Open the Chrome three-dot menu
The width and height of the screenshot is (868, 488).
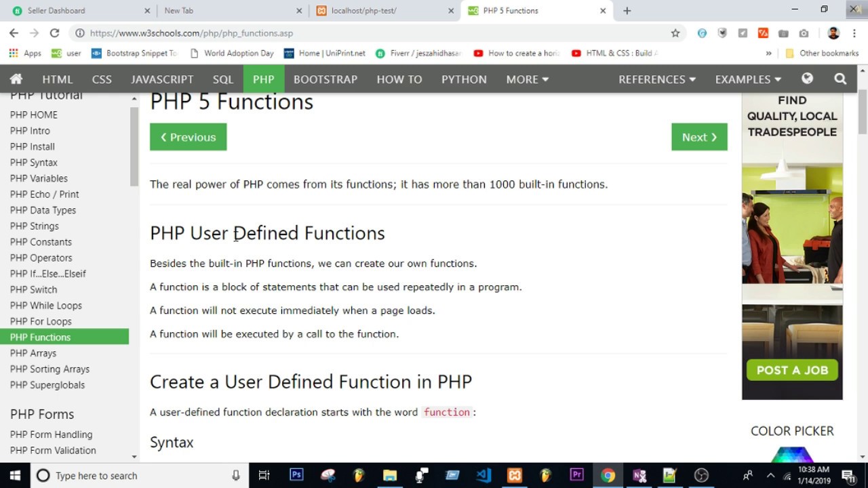coord(854,33)
